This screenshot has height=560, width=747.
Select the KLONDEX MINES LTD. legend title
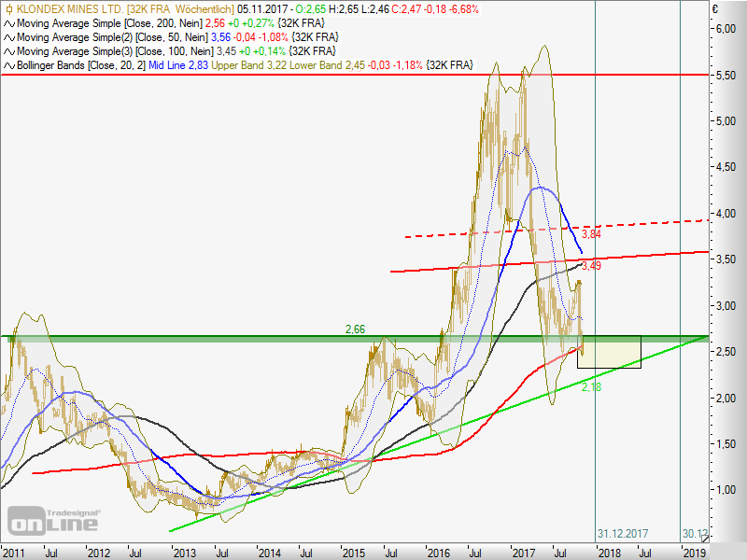[x=71, y=9]
